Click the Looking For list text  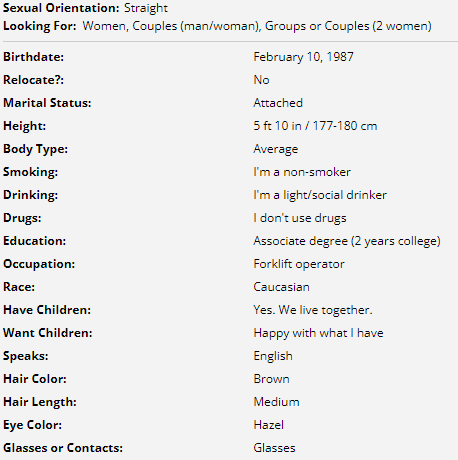coord(257,26)
